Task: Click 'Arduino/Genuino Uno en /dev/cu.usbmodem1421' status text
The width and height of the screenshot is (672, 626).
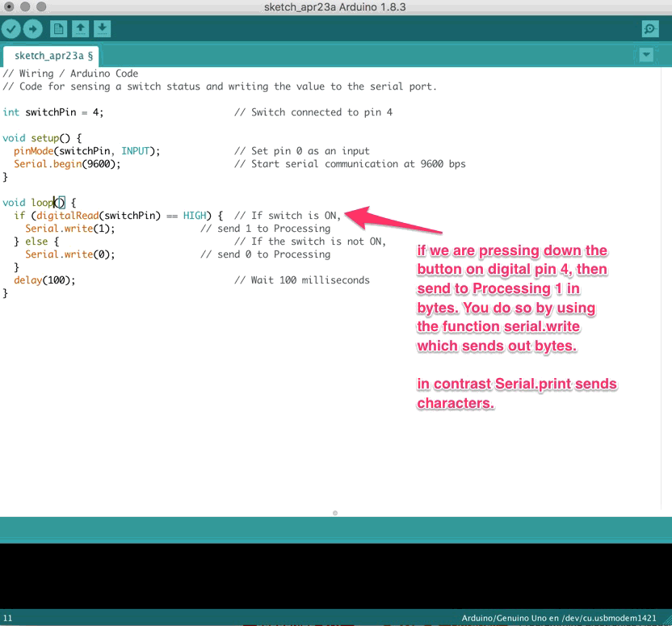Action: click(559, 618)
